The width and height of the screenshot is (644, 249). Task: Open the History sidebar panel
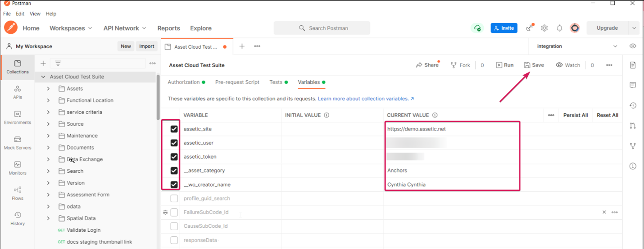(x=18, y=218)
